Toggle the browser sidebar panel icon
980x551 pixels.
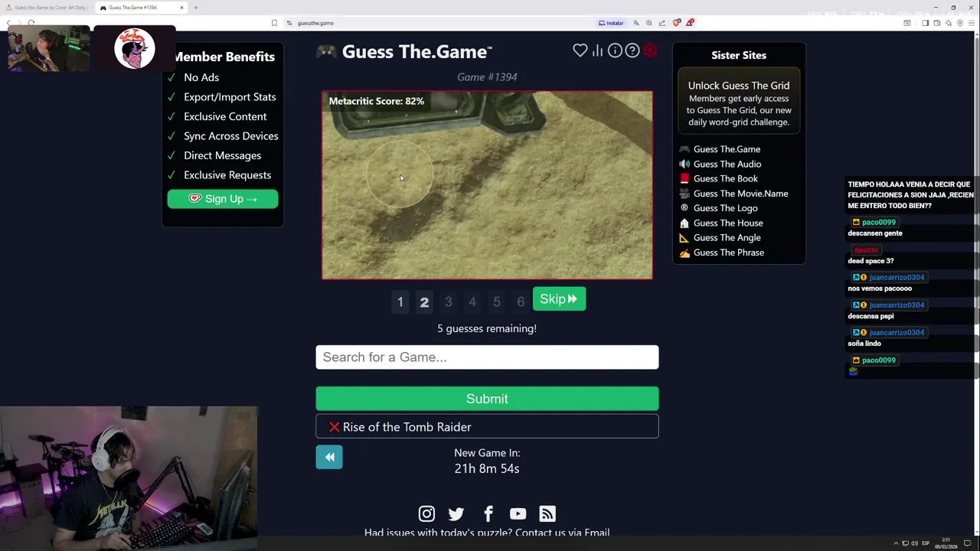pos(925,23)
